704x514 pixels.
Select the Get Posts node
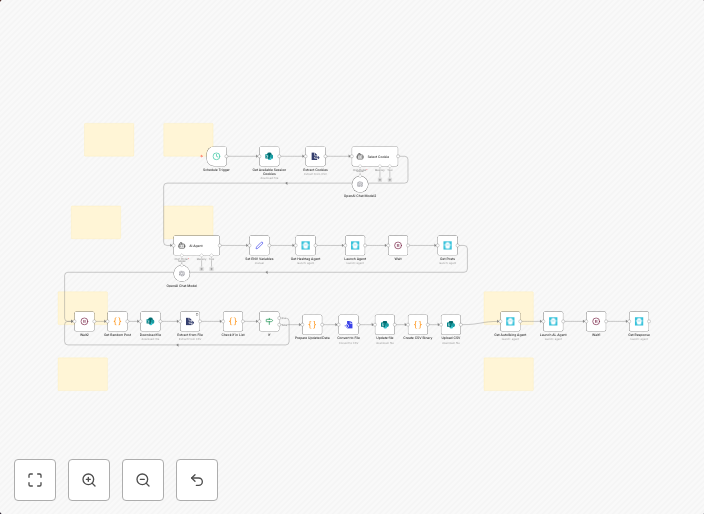pos(447,245)
